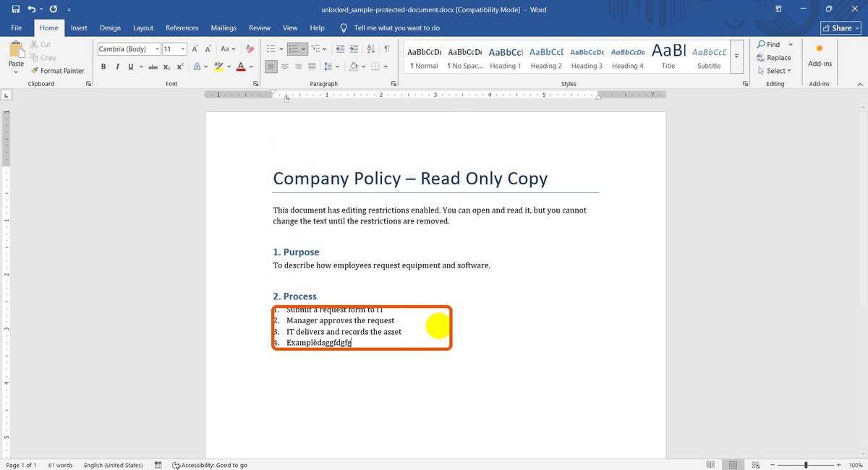Open the Review tab
The width and height of the screenshot is (868, 470).
260,28
